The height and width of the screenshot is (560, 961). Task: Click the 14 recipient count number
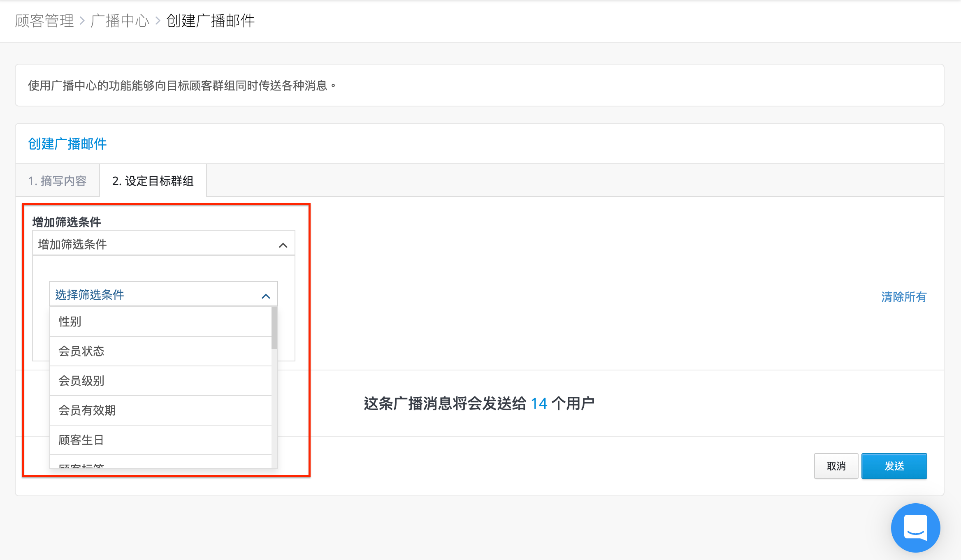click(x=539, y=403)
